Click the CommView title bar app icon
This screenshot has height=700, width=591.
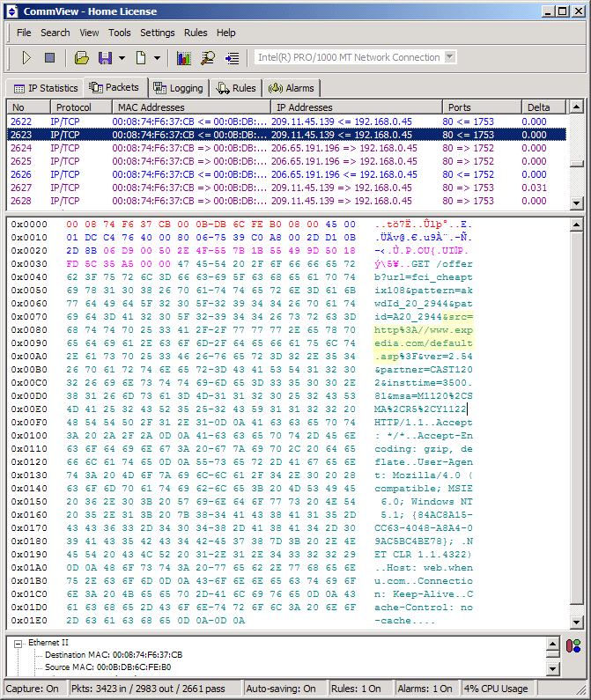(12, 11)
